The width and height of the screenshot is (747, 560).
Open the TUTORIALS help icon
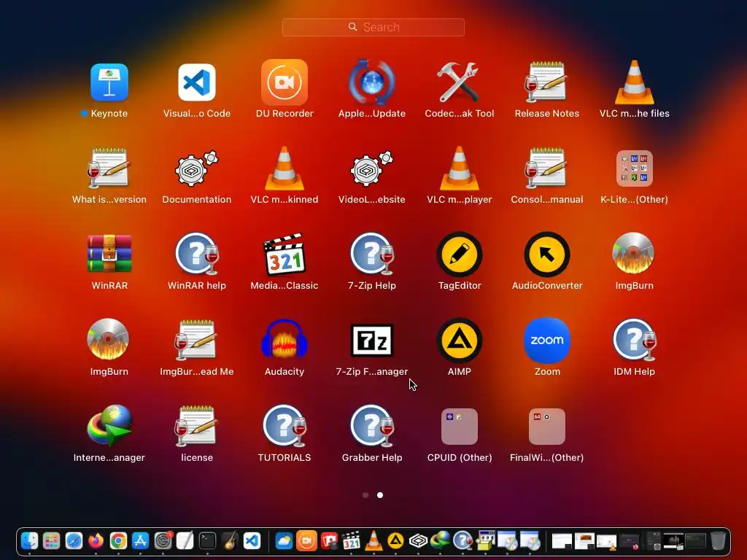click(x=285, y=426)
